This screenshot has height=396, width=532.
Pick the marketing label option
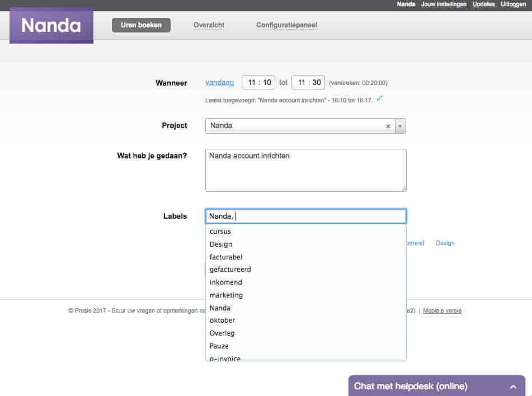(226, 295)
